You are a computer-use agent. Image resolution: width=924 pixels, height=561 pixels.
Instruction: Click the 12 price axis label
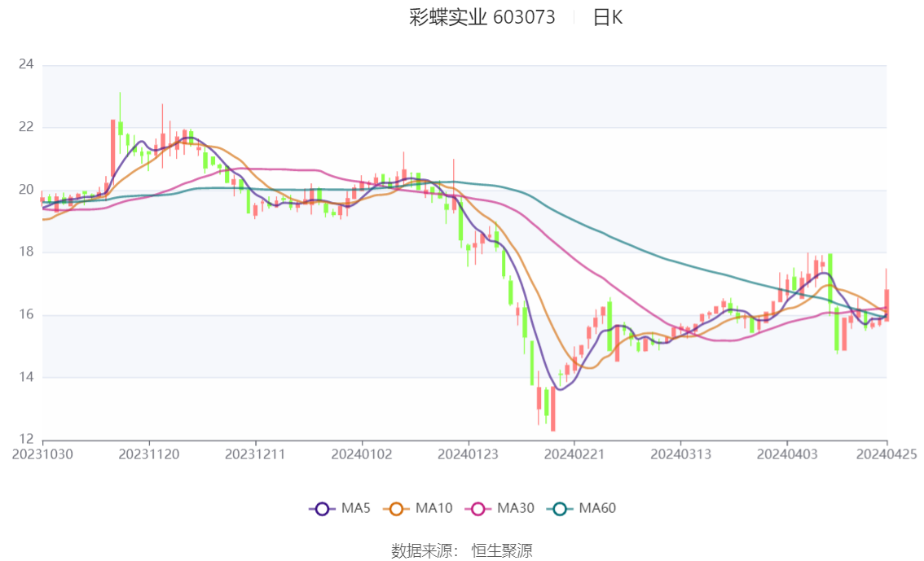click(x=26, y=439)
